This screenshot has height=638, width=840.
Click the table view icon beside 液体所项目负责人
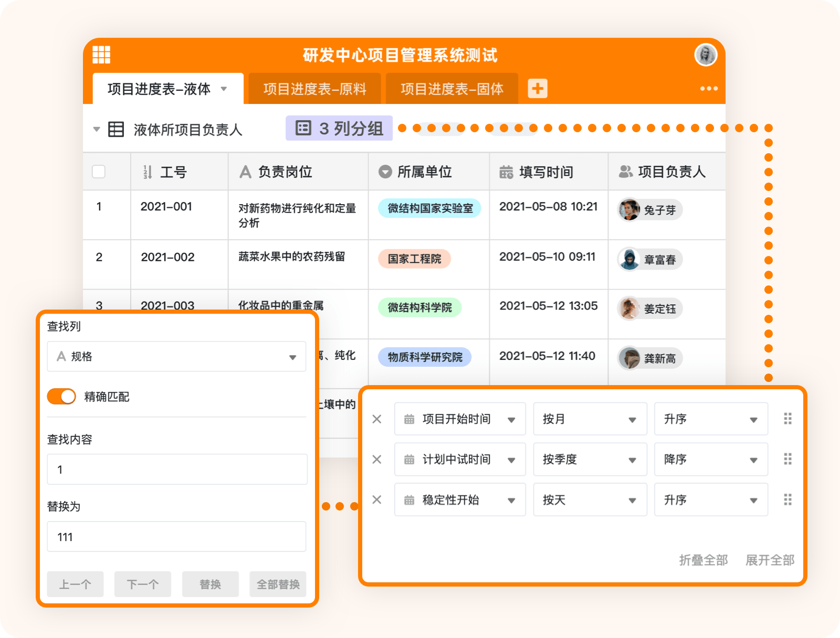pos(116,129)
